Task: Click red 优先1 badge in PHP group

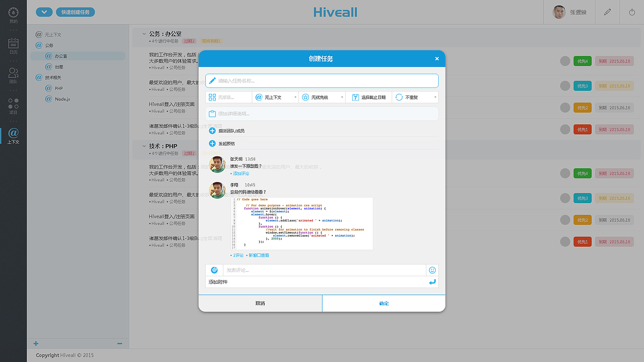Action: 583,242
